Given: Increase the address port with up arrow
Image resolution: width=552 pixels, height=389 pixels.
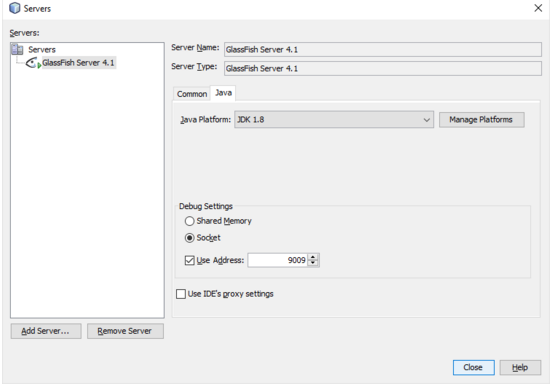Looking at the screenshot, I should pyautogui.click(x=313, y=257).
